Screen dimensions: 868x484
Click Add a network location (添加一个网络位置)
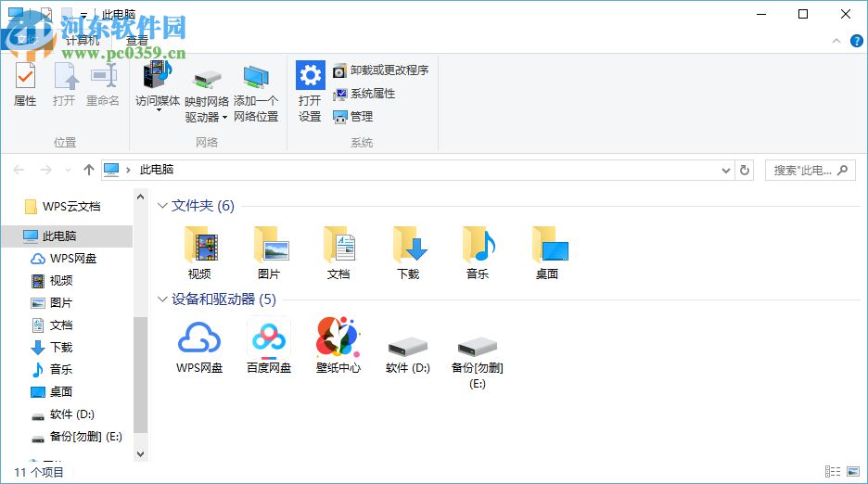point(256,93)
